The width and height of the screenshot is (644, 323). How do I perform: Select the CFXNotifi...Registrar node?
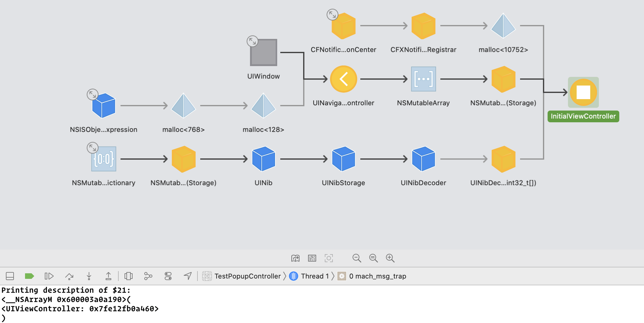tap(423, 26)
